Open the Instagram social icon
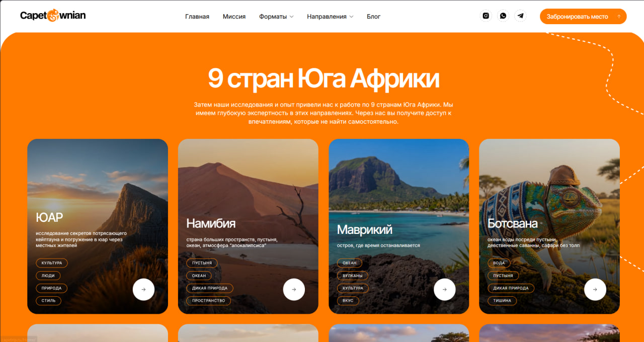The height and width of the screenshot is (342, 644). [x=486, y=16]
